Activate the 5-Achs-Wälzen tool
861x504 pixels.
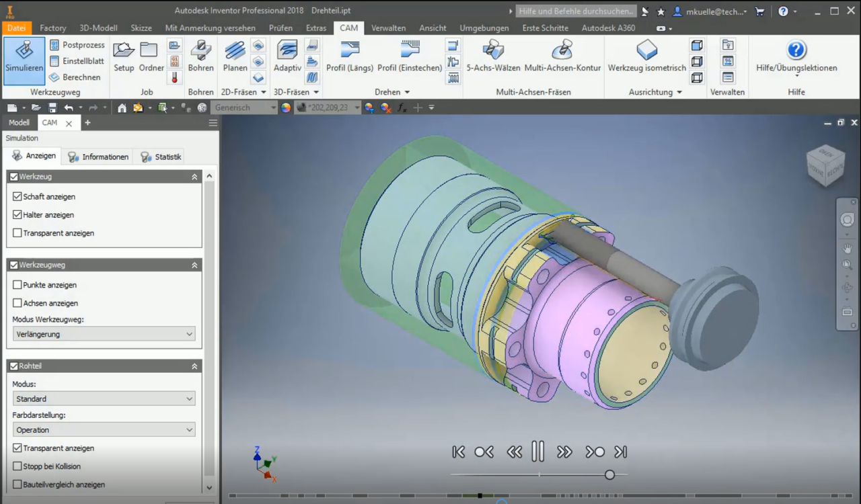(x=493, y=57)
